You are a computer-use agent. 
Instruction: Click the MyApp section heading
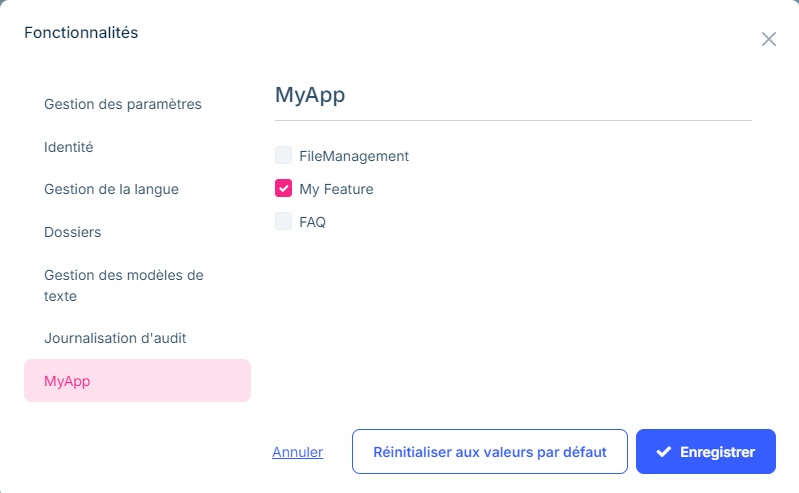(x=310, y=95)
